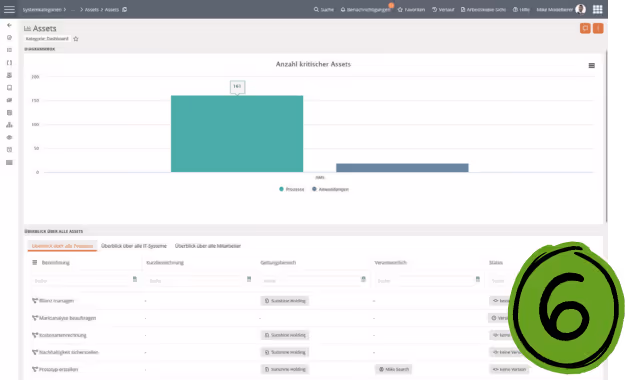640x380 pixels.
Task: Open the Hilfe help menu
Action: [521, 9]
